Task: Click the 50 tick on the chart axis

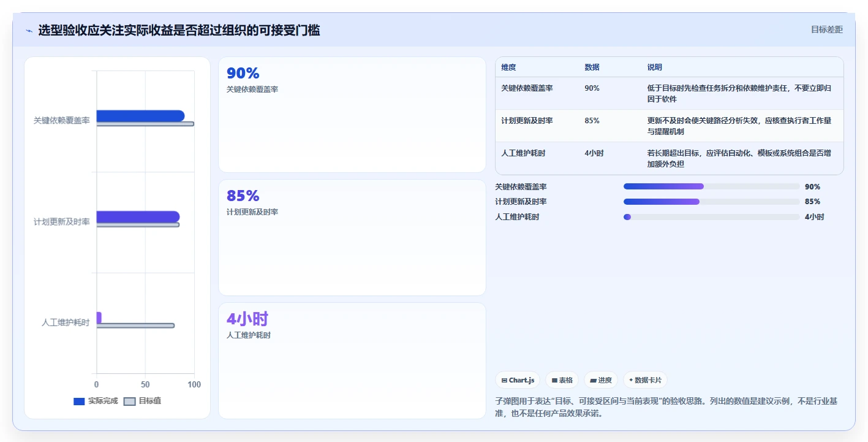Action: tap(145, 384)
